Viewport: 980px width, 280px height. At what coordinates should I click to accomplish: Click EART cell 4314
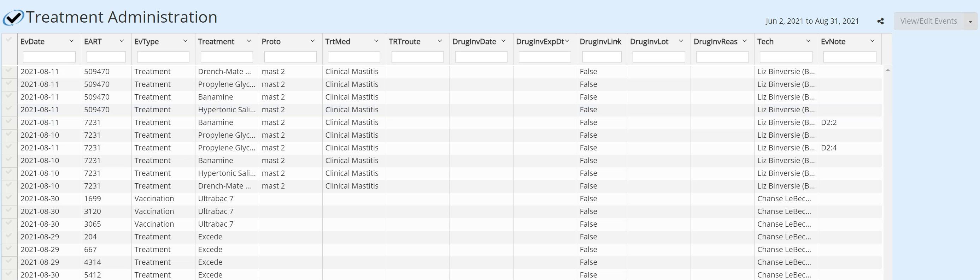[x=106, y=262]
